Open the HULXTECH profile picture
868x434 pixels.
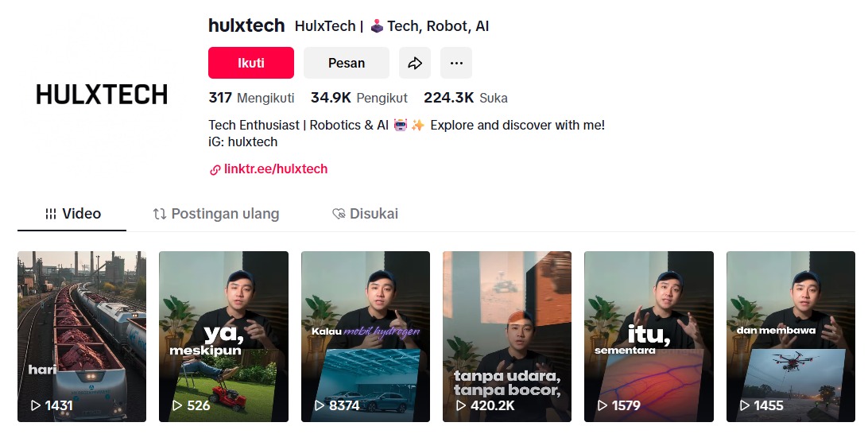(x=102, y=95)
